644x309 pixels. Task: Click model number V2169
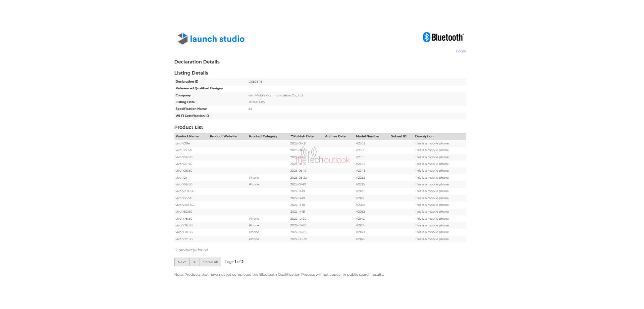[360, 239]
